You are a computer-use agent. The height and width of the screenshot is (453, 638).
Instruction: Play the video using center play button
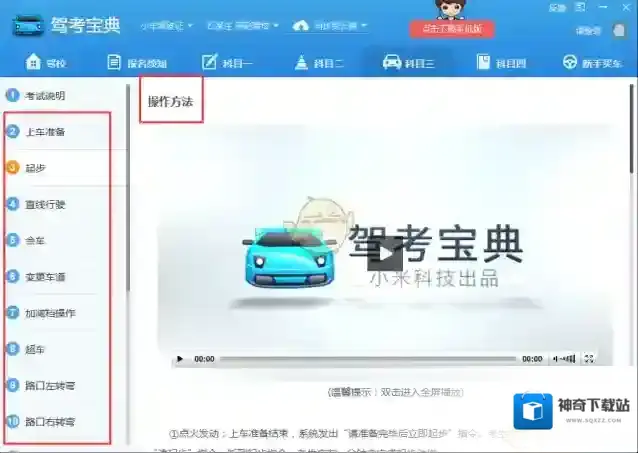click(x=384, y=254)
